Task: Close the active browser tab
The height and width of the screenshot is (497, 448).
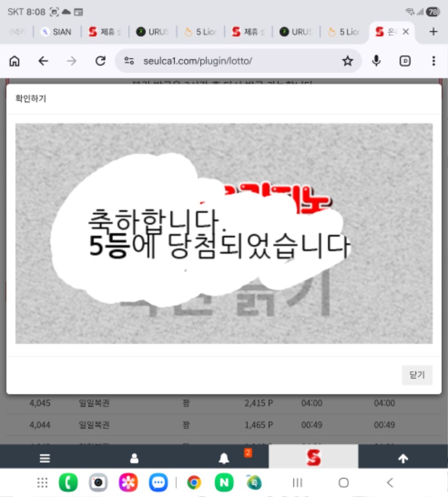Action: point(406,32)
